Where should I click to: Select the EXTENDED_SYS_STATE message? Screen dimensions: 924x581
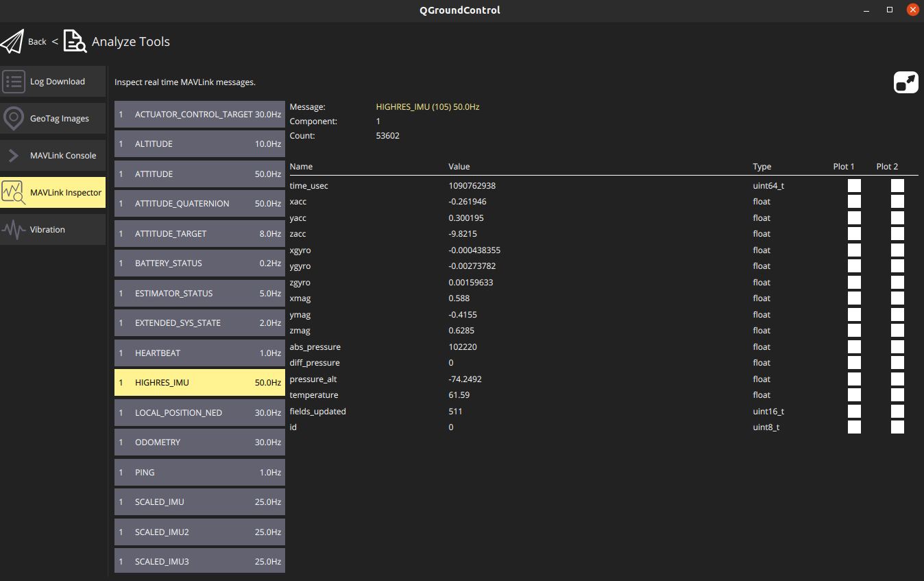click(199, 323)
